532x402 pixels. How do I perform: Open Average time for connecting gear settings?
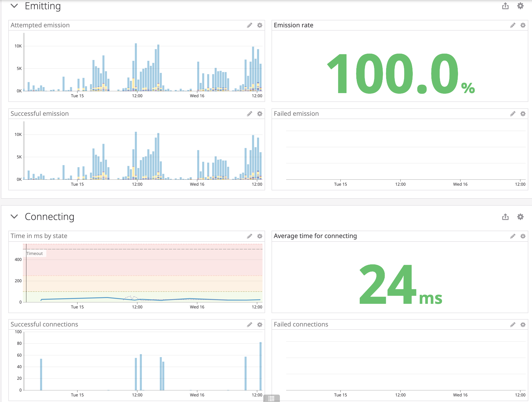tap(523, 236)
